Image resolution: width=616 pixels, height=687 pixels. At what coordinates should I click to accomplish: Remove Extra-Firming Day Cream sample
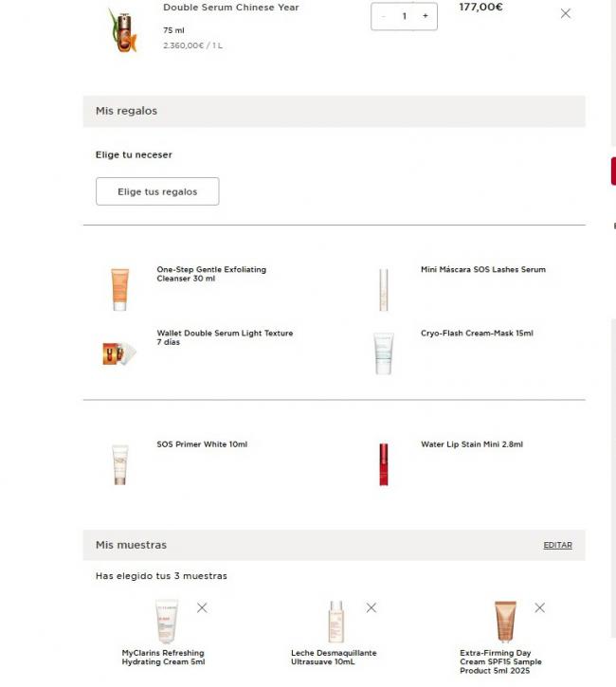(539, 607)
